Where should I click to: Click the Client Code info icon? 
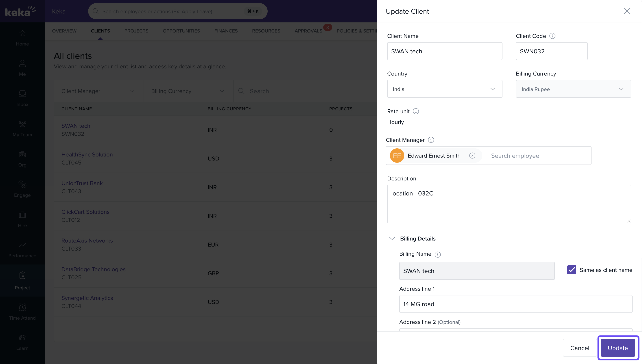[552, 36]
